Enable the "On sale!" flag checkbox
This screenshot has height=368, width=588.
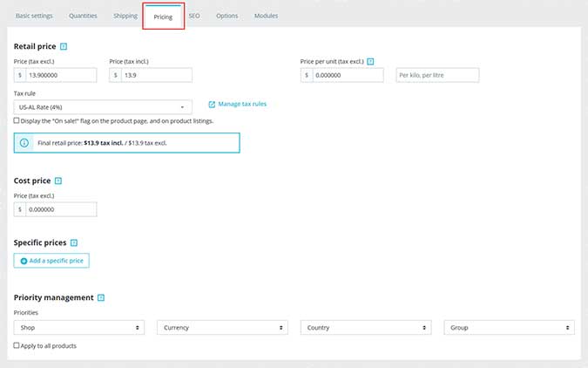point(17,121)
